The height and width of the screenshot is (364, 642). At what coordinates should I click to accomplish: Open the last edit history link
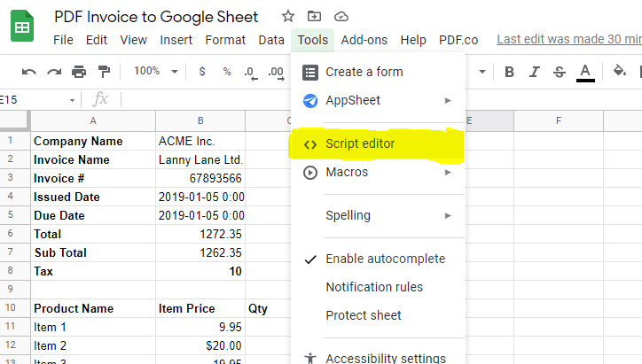(x=568, y=40)
